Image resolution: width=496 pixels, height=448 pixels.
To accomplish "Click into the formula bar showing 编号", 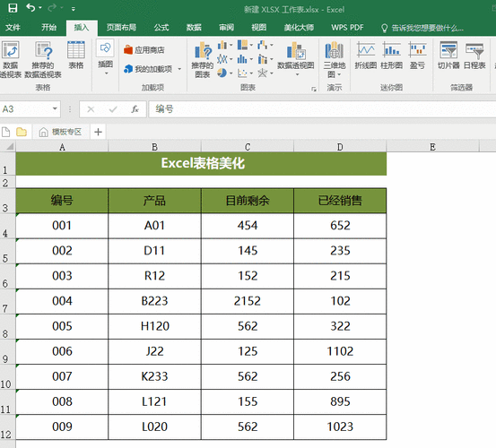I will tap(322, 109).
